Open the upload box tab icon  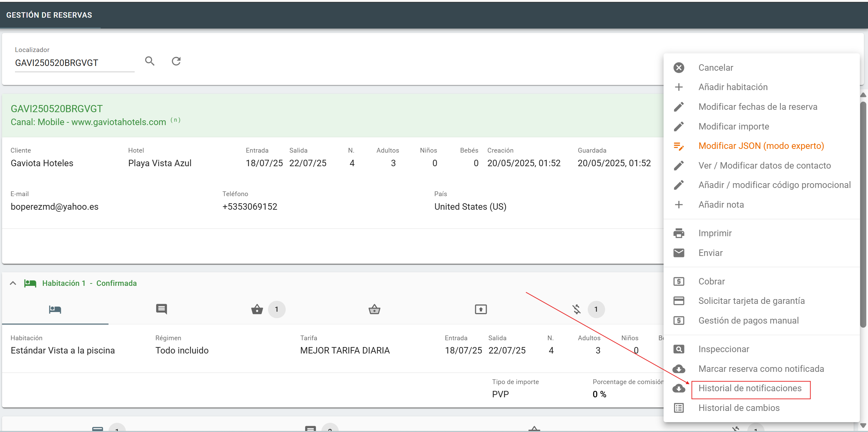481,309
